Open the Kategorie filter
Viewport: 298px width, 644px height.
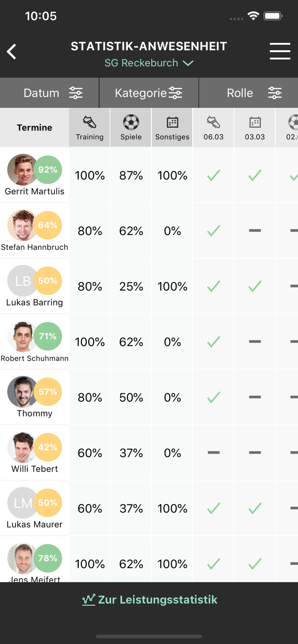tap(149, 93)
